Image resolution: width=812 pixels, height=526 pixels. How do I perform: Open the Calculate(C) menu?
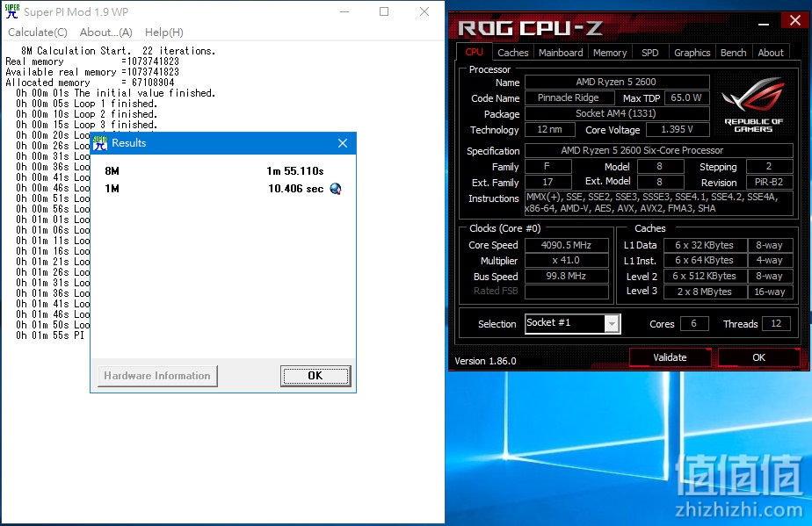click(x=38, y=32)
